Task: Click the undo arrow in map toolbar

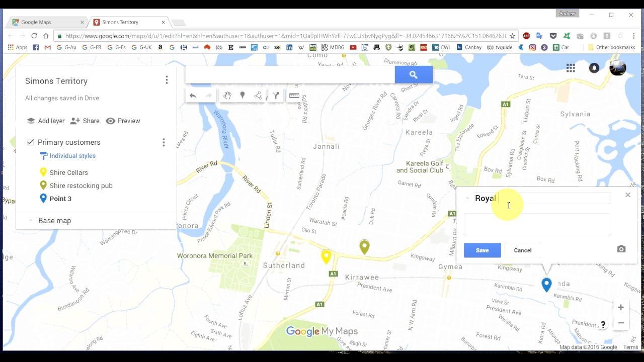Action: [193, 96]
